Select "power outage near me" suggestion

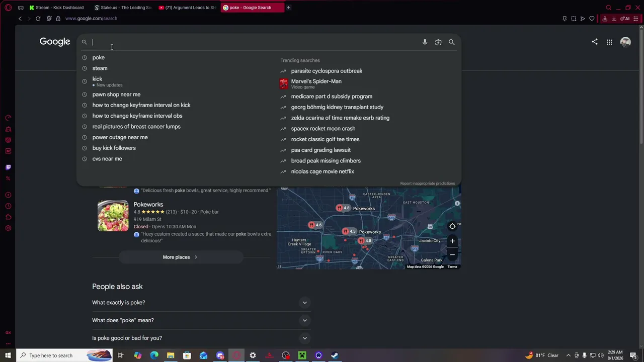120,137
